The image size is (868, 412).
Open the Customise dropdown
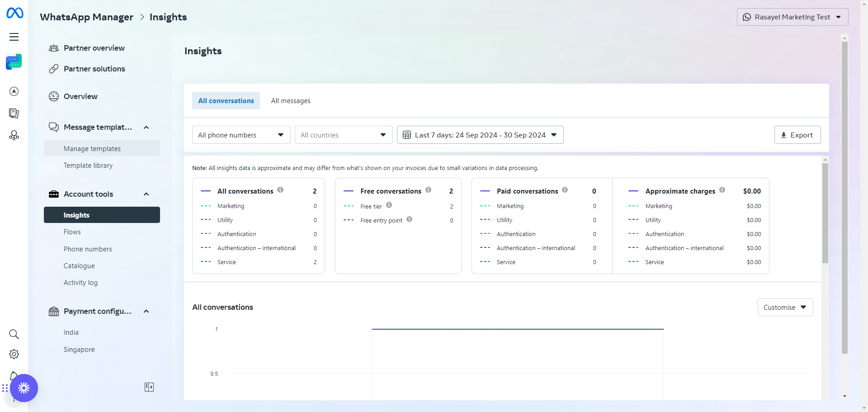click(x=785, y=308)
